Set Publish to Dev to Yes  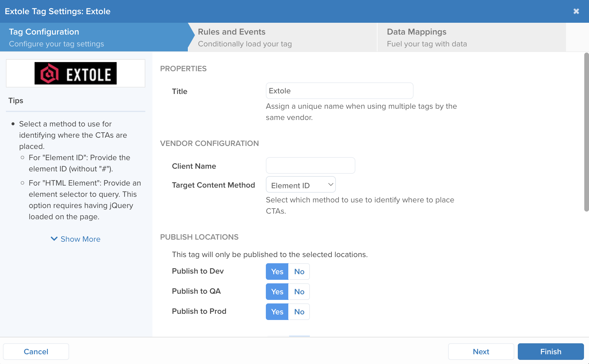(x=277, y=272)
